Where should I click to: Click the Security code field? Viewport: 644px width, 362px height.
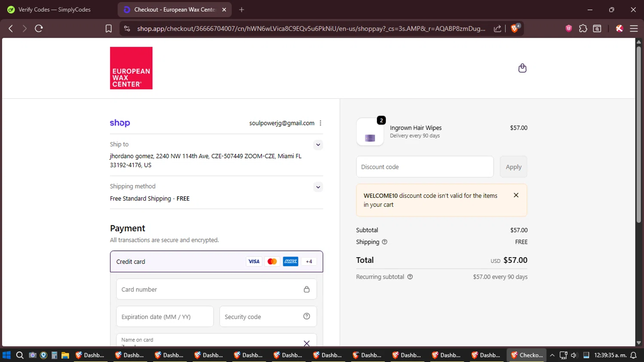(268, 316)
